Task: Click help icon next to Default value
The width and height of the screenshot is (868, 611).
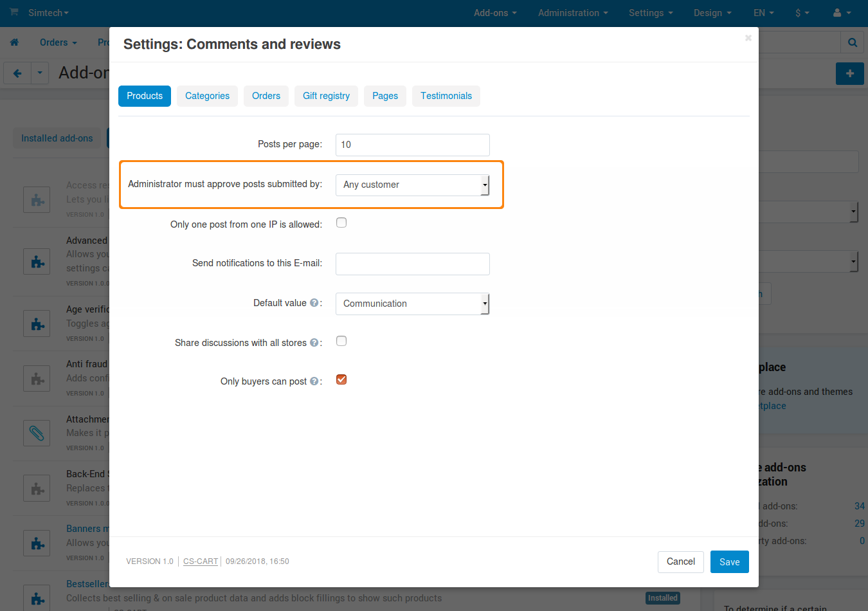Action: [314, 303]
